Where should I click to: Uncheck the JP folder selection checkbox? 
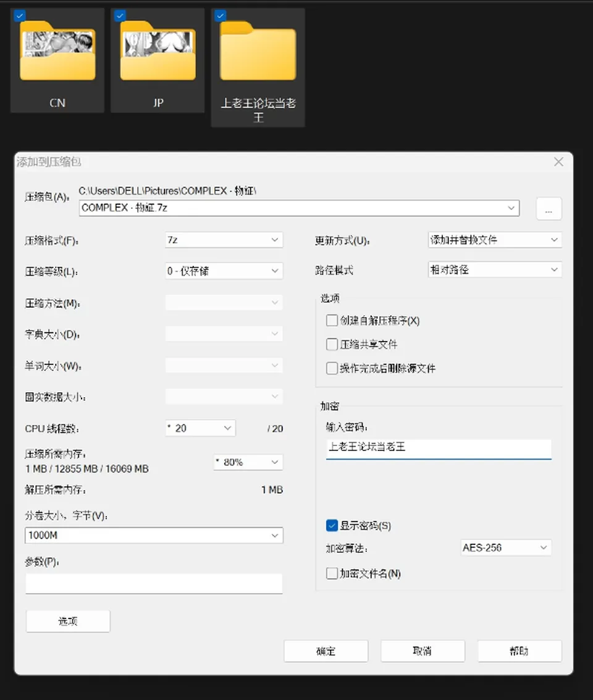pyautogui.click(x=120, y=16)
